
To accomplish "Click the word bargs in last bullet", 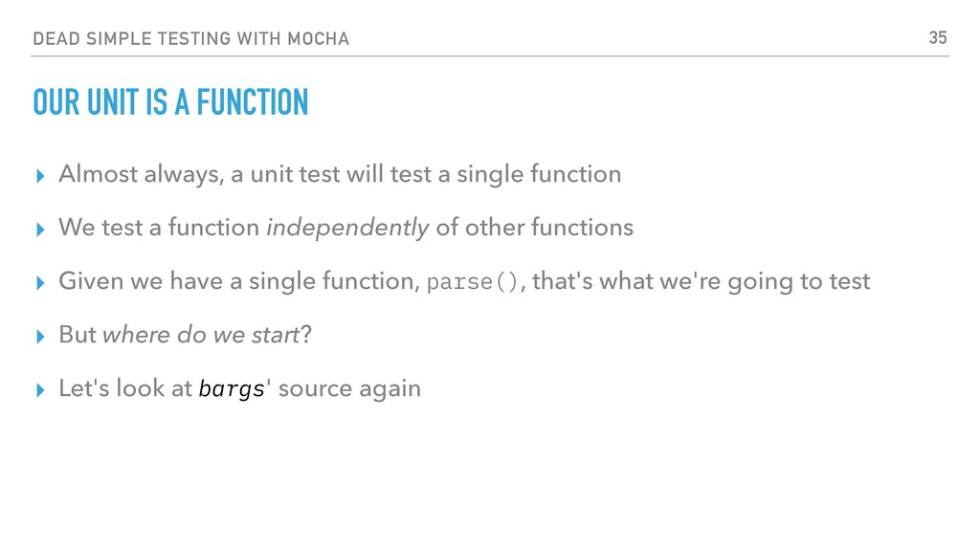I will [x=232, y=389].
